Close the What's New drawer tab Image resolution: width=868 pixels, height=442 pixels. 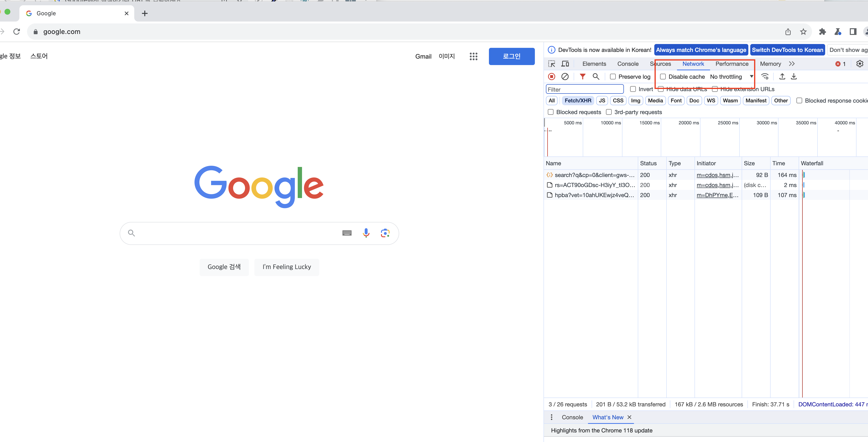click(x=629, y=417)
